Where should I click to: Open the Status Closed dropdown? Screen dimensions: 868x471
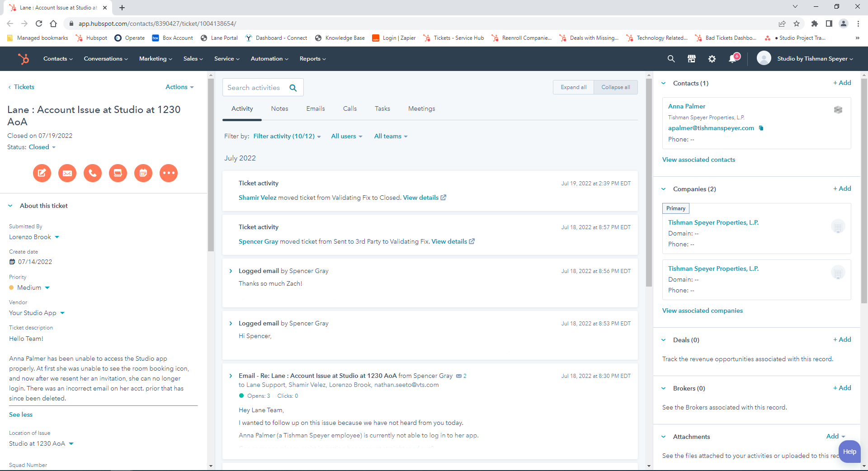point(42,147)
